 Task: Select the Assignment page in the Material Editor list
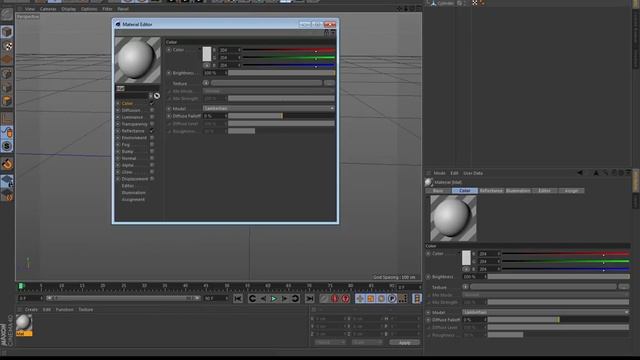coord(133,200)
